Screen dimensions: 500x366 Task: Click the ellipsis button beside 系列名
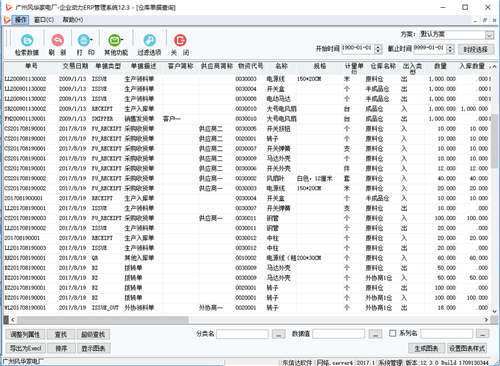(483, 334)
